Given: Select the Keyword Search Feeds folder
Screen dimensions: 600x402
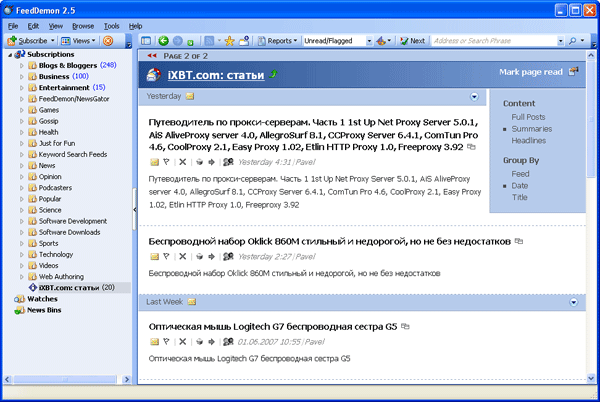Looking at the screenshot, I should [73, 154].
